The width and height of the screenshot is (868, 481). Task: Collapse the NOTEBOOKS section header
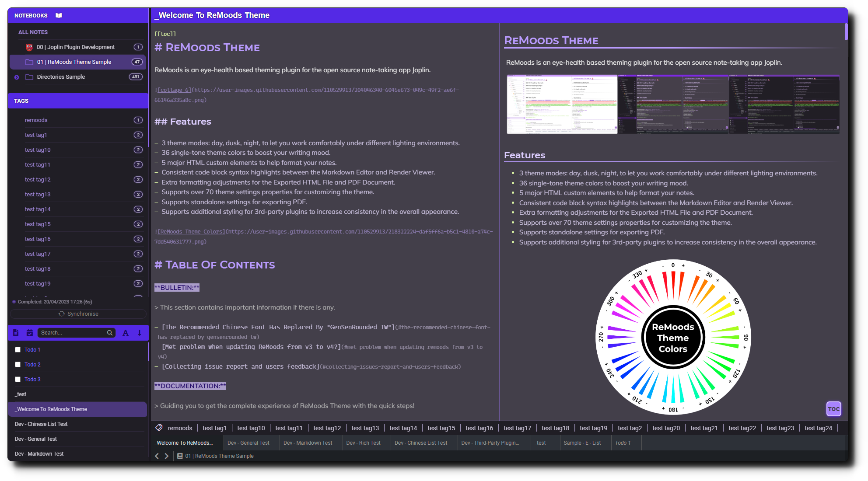pyautogui.click(x=31, y=15)
